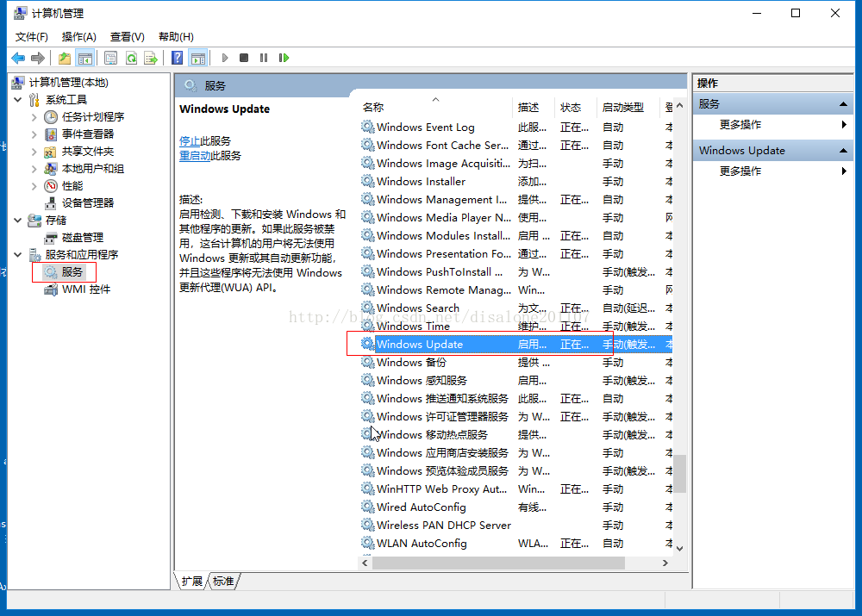Select Task Scheduler (任务计划程序) tree item
Image resolution: width=862 pixels, height=616 pixels.
[92, 117]
